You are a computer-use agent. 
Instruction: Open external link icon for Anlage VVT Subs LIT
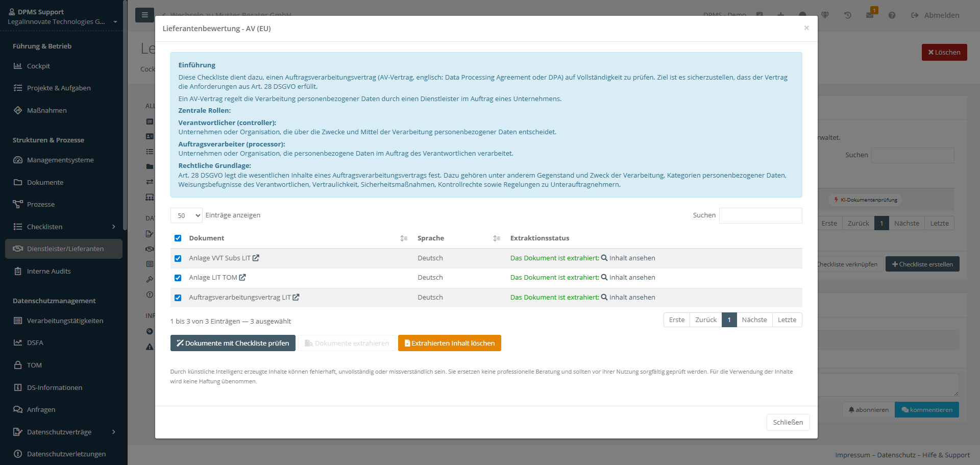256,258
